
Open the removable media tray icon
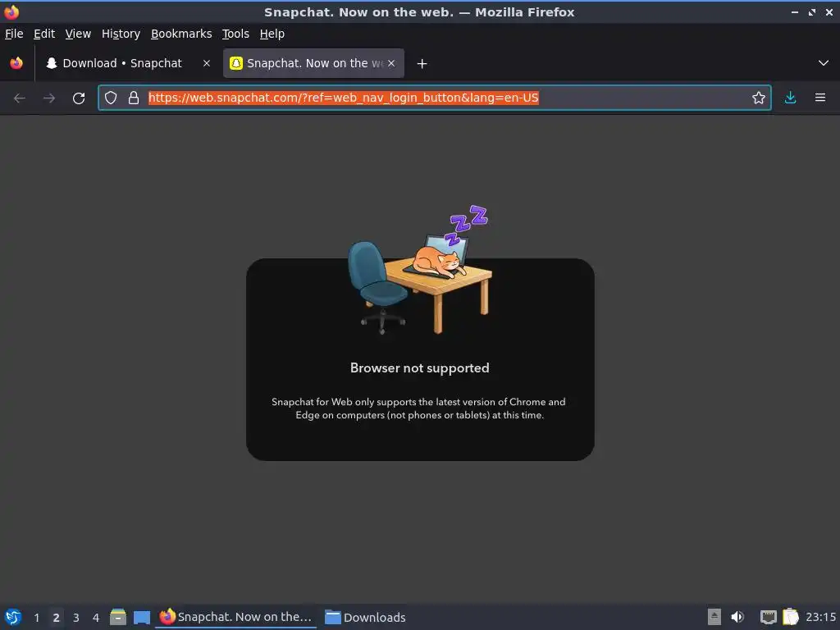tap(714, 617)
